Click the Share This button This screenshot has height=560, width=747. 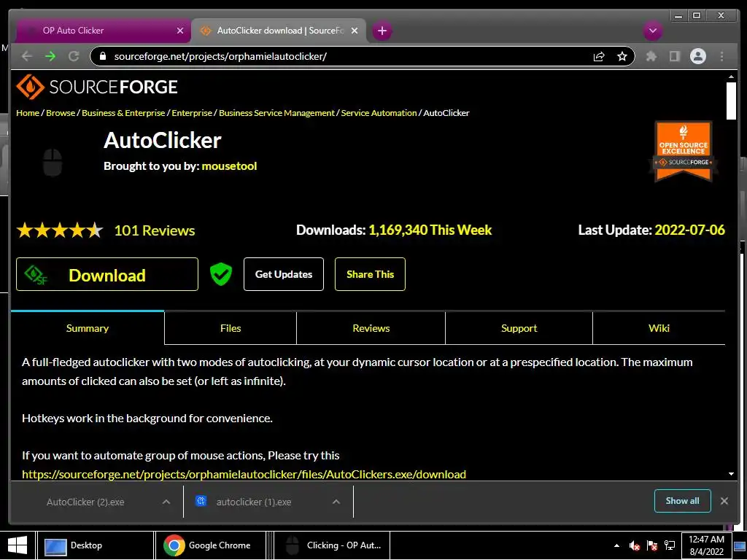coord(370,274)
